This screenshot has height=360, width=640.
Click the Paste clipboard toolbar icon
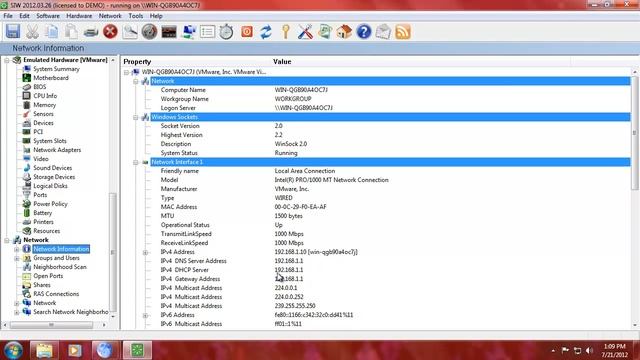(71, 31)
